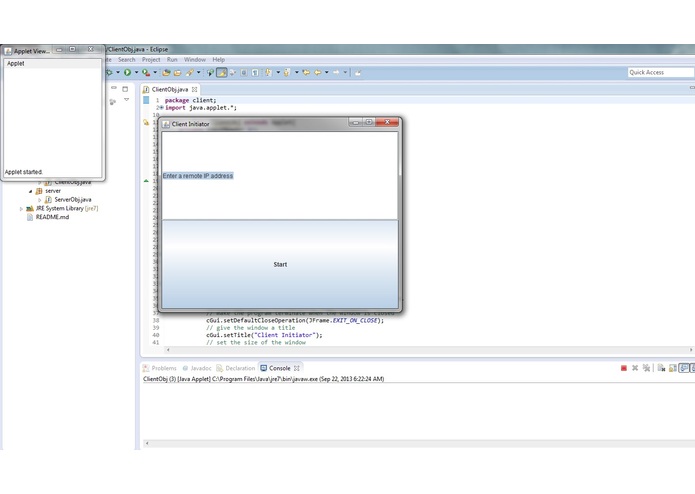
Task: Open the Run menu
Action: pyautogui.click(x=172, y=59)
